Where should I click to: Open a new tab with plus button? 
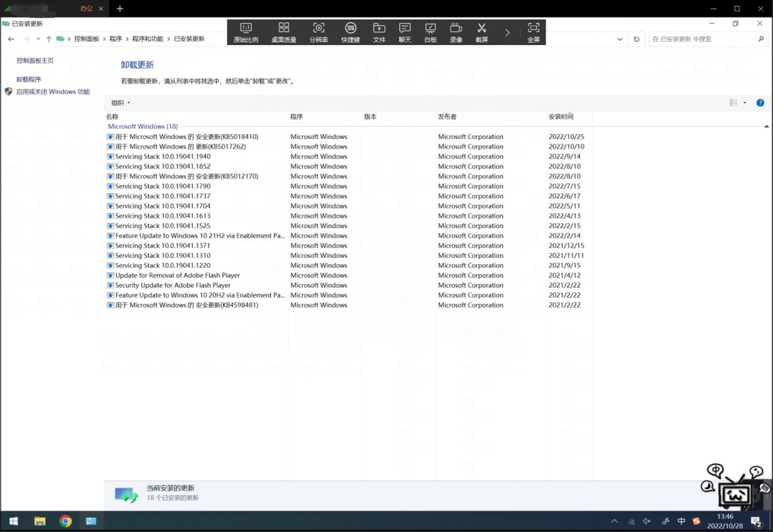tap(120, 8)
